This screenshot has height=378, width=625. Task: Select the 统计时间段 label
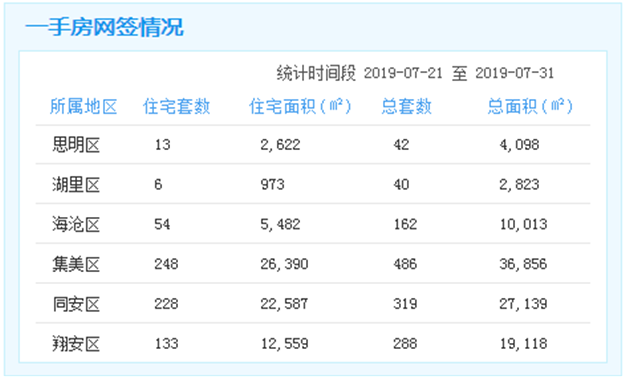click(316, 73)
